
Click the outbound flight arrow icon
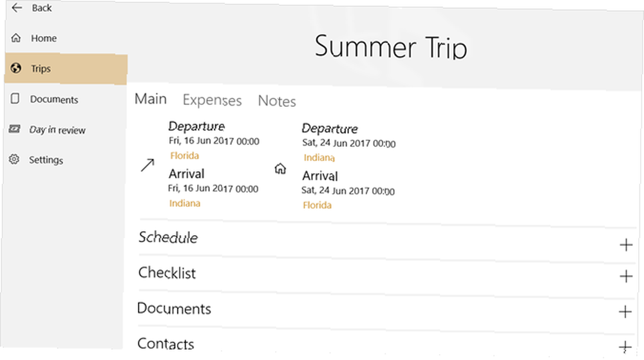tap(147, 165)
